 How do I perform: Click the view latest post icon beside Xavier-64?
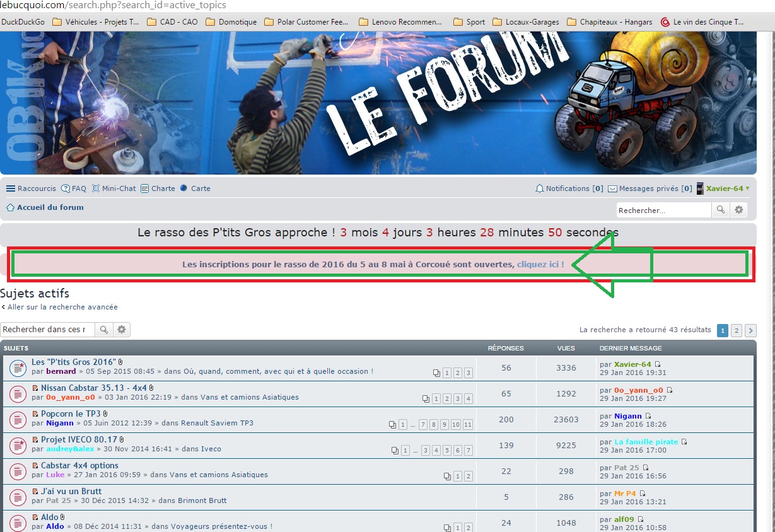tap(658, 364)
